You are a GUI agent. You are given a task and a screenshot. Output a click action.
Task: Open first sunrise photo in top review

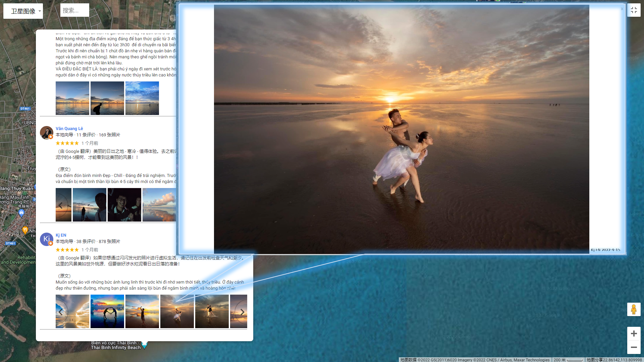[x=72, y=98]
